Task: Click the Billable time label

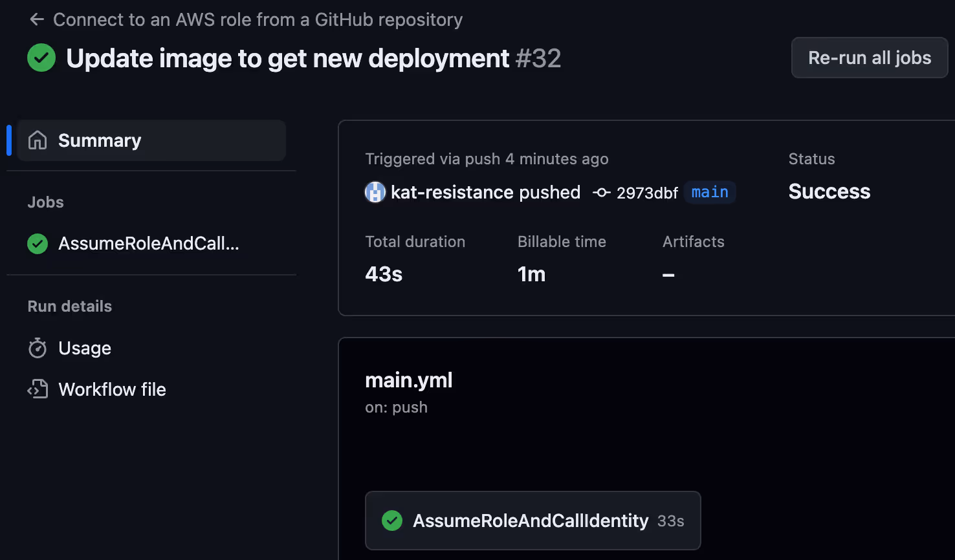Action: click(x=562, y=242)
